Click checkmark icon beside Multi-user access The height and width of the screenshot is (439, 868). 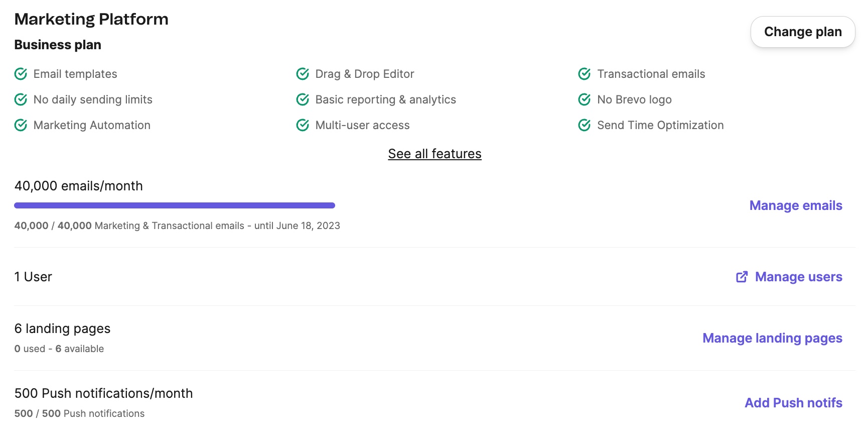pos(303,125)
